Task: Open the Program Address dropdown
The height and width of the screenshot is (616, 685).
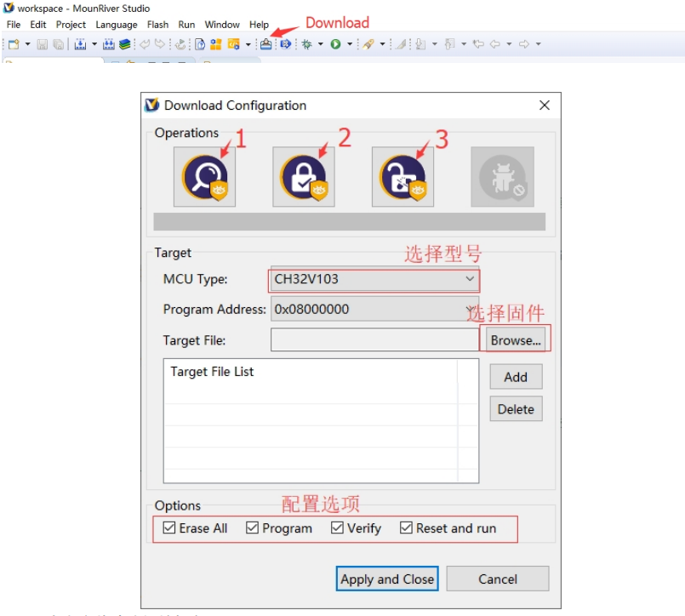Action: pyautogui.click(x=374, y=310)
